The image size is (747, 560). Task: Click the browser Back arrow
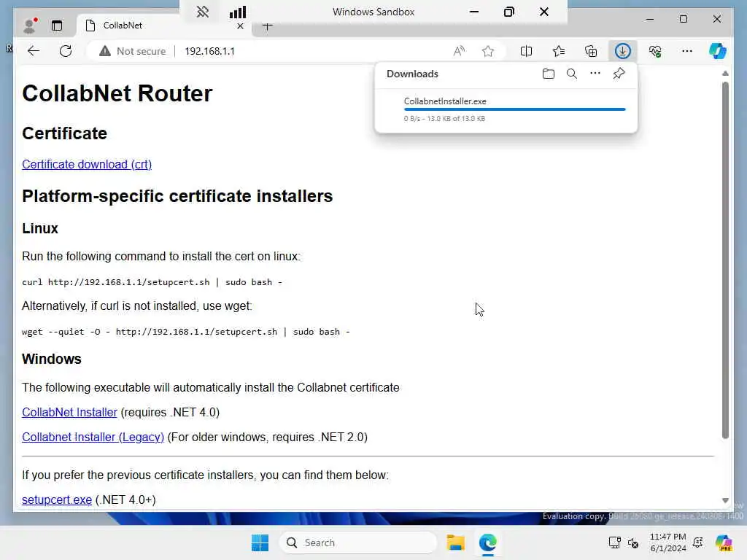coord(34,51)
